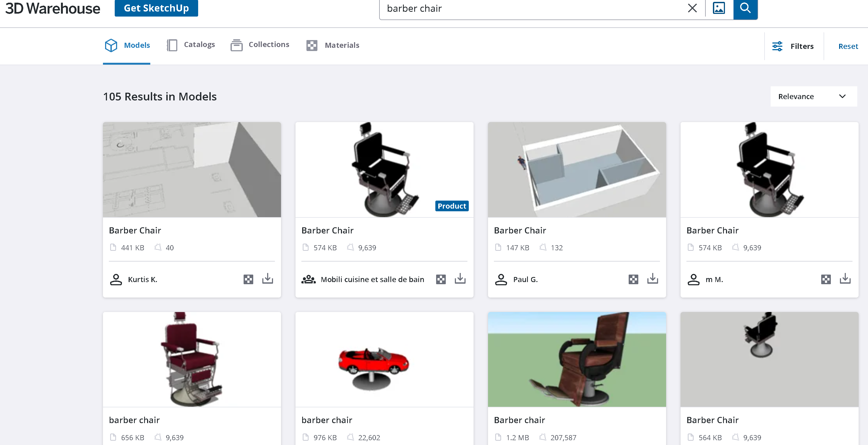This screenshot has height=445, width=868.
Task: Open 656 KB barber chair title
Action: click(x=134, y=420)
